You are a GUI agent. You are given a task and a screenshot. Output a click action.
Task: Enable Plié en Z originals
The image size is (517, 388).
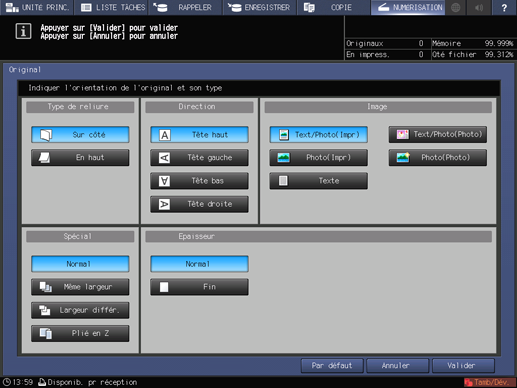pyautogui.click(x=80, y=333)
